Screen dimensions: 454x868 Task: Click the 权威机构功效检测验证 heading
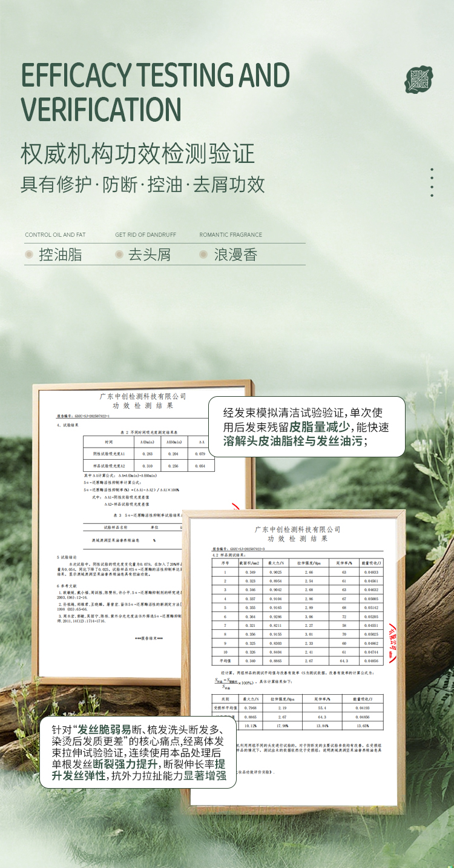[x=137, y=154]
